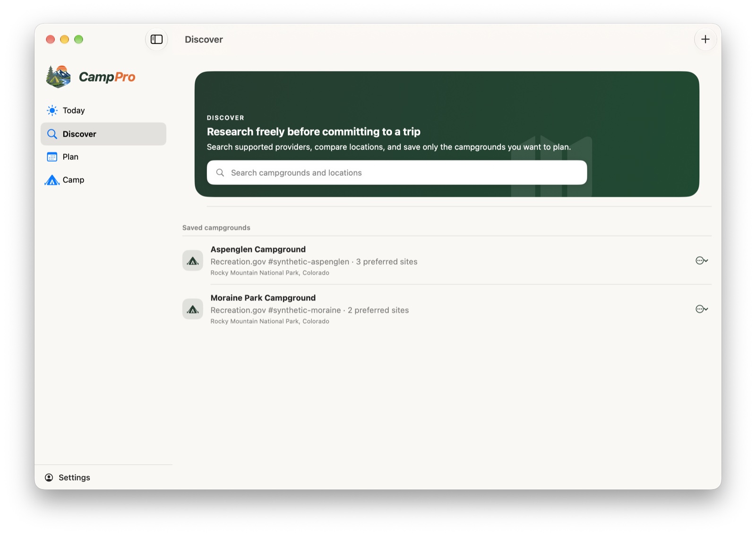Open the Plan section

[103, 157]
